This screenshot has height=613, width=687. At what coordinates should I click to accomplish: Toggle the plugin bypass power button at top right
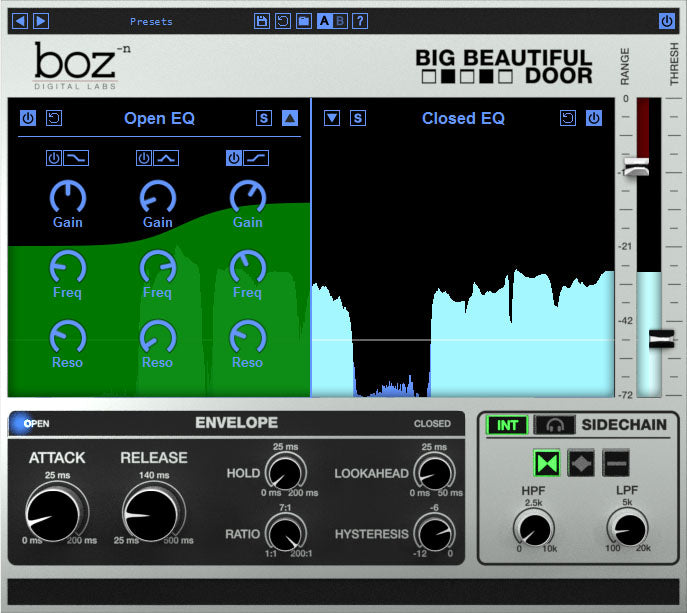click(x=666, y=21)
